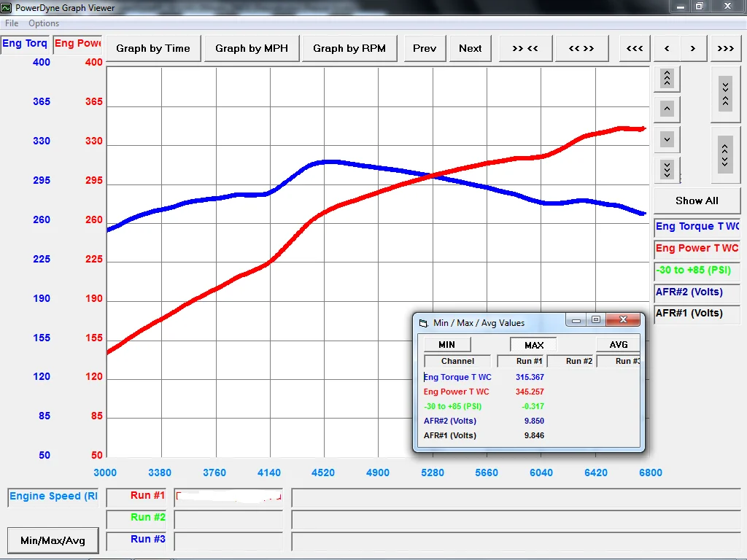Maximize the Min / Max / Avg Values dialog
This screenshot has height=560, width=747.
click(x=596, y=319)
